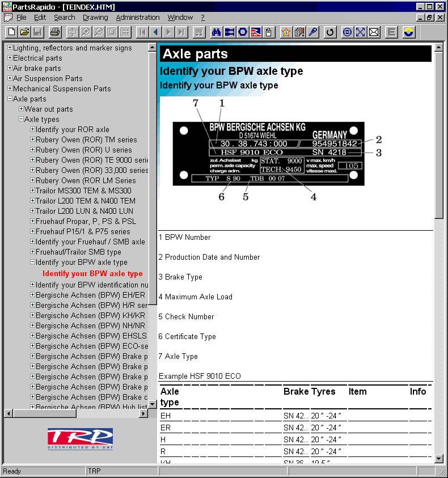Click the red TRP logo toolbar icon
This screenshot has height=478, width=448.
(256, 32)
